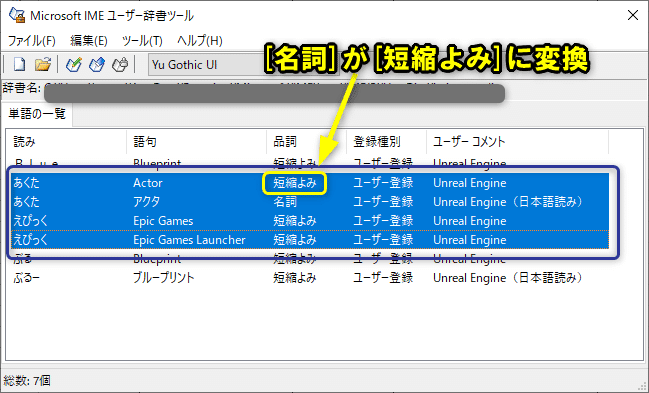The height and width of the screenshot is (393, 649).
Task: Open the 編集(E) menu
Action: click(x=89, y=41)
